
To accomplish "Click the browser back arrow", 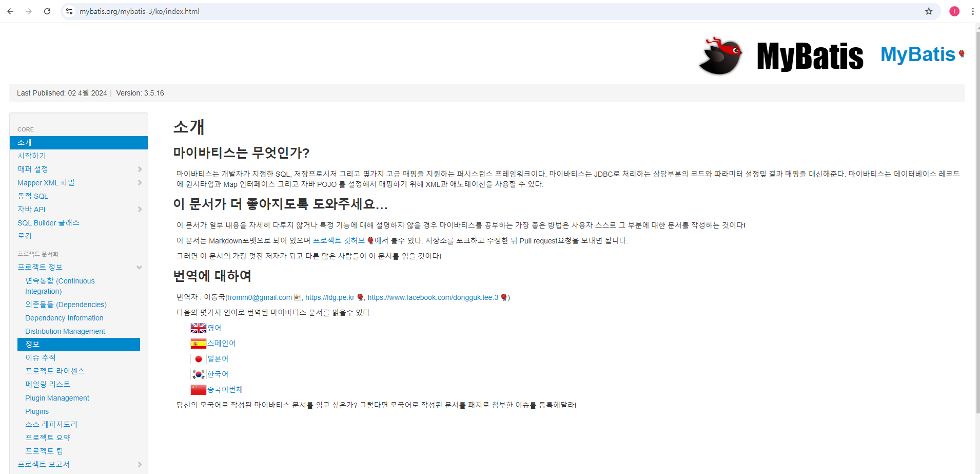I will pyautogui.click(x=10, y=11).
